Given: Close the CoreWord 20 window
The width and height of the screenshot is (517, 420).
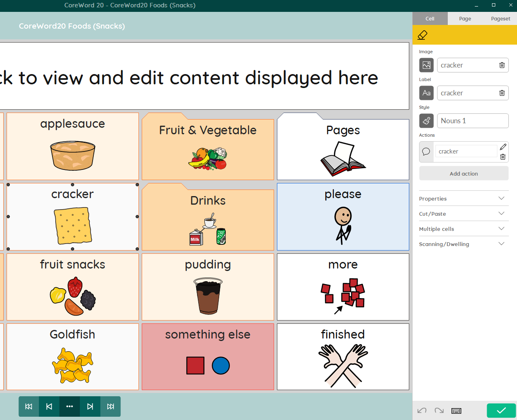Looking at the screenshot, I should 510,5.
